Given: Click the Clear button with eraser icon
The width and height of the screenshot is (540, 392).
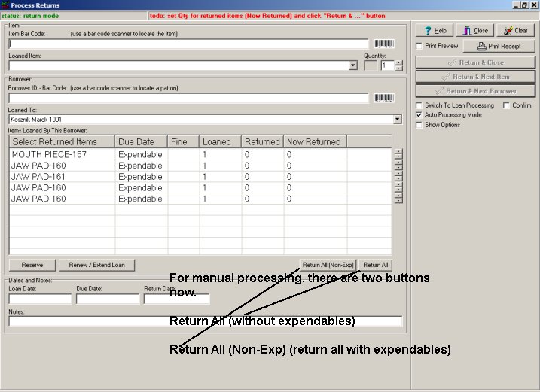Looking at the screenshot, I should point(515,31).
